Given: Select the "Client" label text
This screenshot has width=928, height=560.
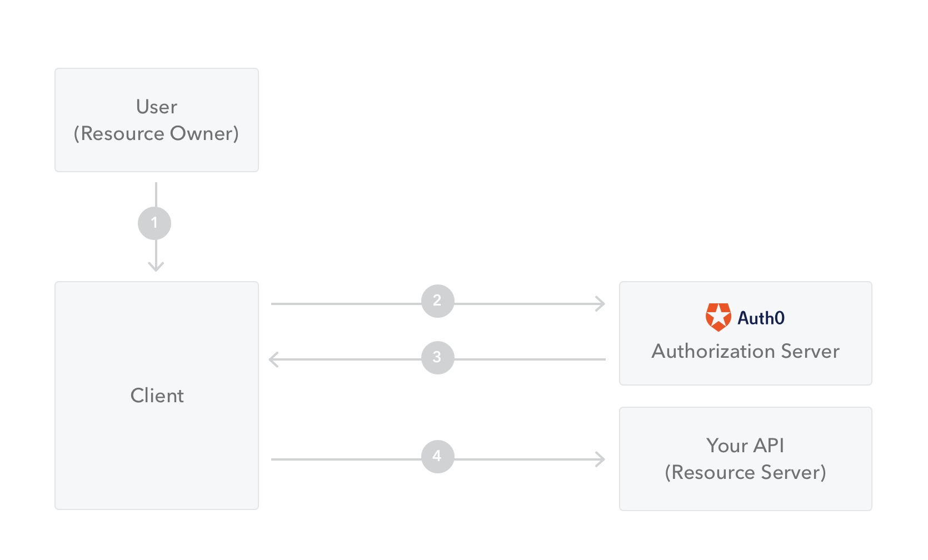Looking at the screenshot, I should click(x=157, y=396).
